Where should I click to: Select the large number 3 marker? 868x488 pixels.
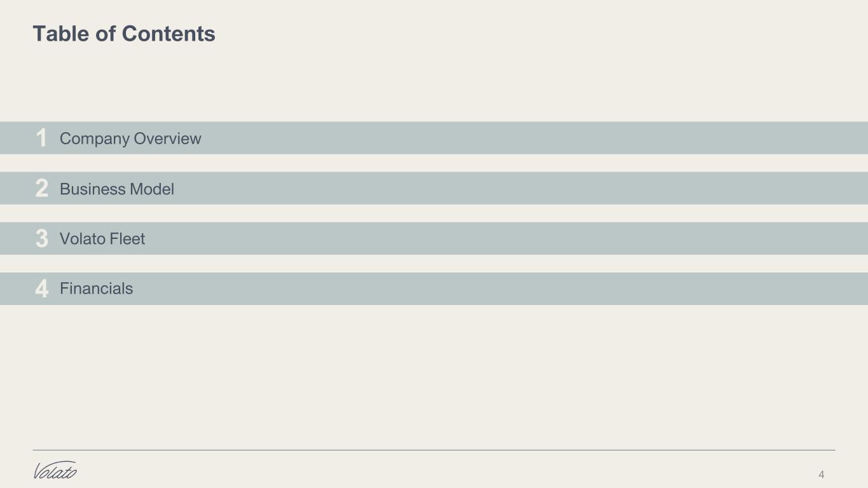pyautogui.click(x=41, y=238)
